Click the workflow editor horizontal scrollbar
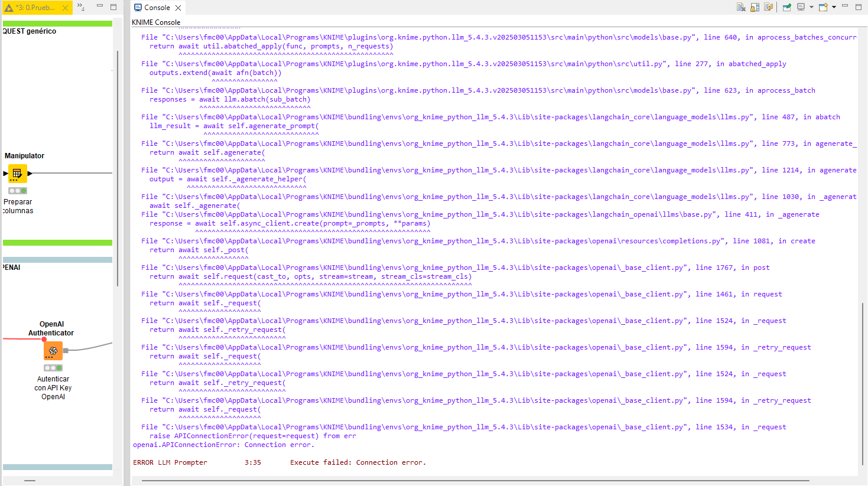This screenshot has height=486, width=868. (x=30, y=481)
